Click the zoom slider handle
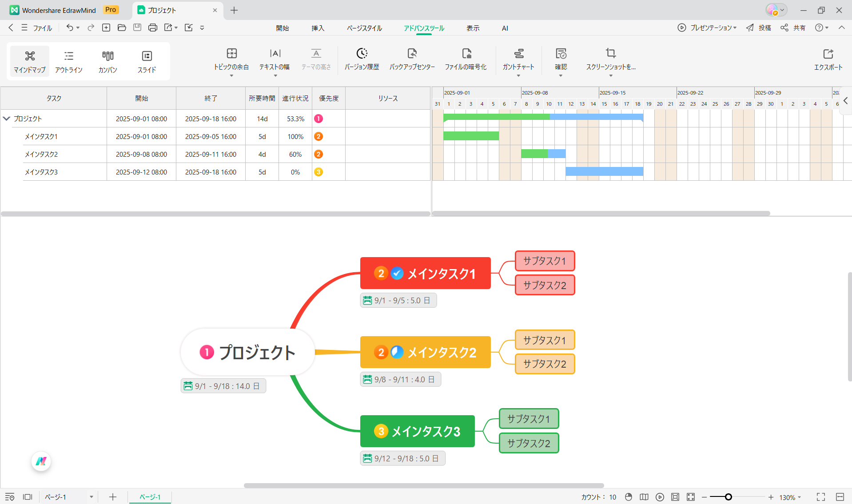The width and height of the screenshot is (852, 504). [x=728, y=497]
